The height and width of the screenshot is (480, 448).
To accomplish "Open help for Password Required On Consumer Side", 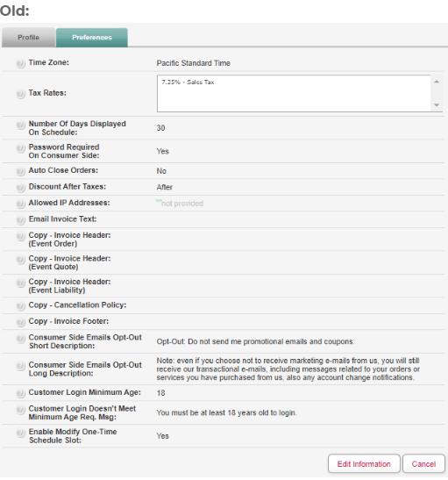I will click(20, 148).
